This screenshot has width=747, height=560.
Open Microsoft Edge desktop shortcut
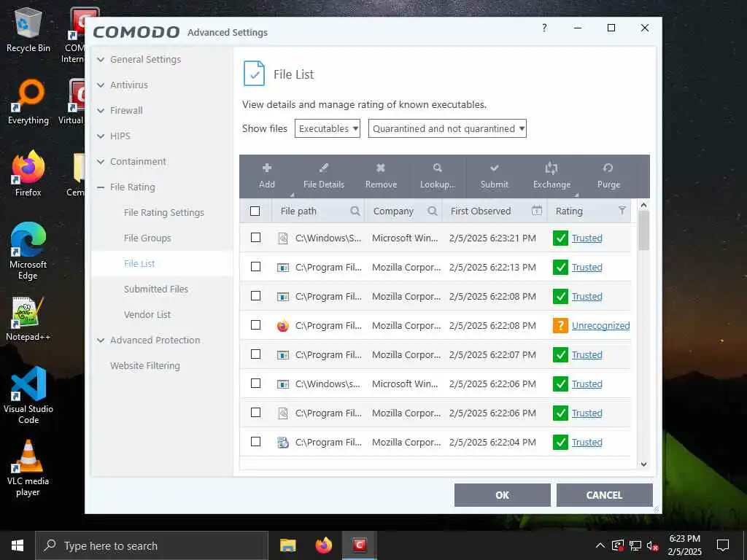point(28,251)
